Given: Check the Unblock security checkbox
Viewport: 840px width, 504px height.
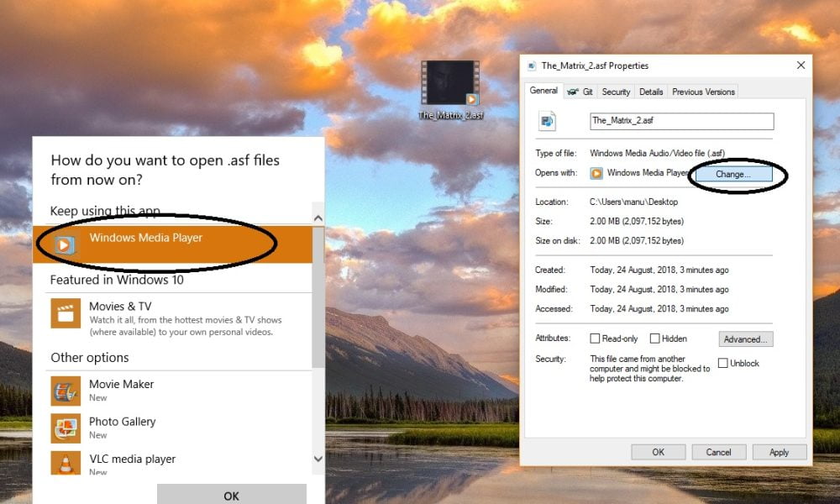Looking at the screenshot, I should point(723,363).
